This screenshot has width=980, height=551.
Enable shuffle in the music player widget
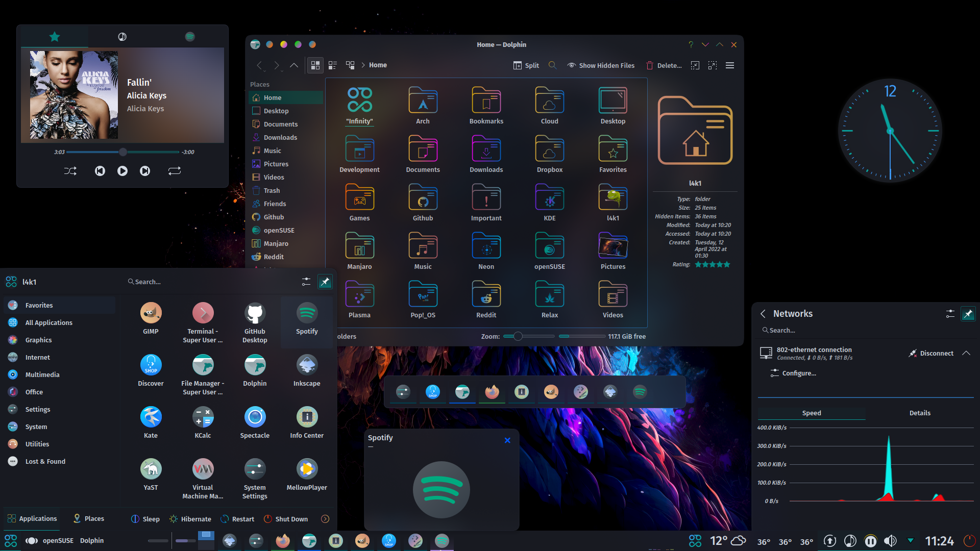(70, 171)
